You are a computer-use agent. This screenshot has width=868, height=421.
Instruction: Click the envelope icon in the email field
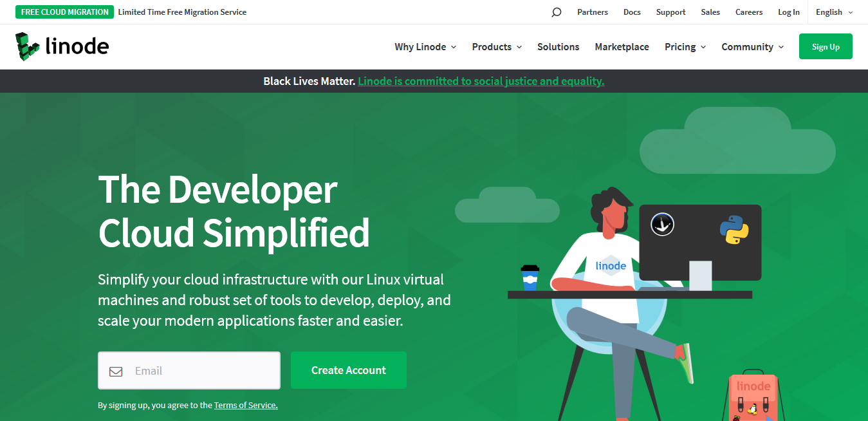(x=116, y=371)
